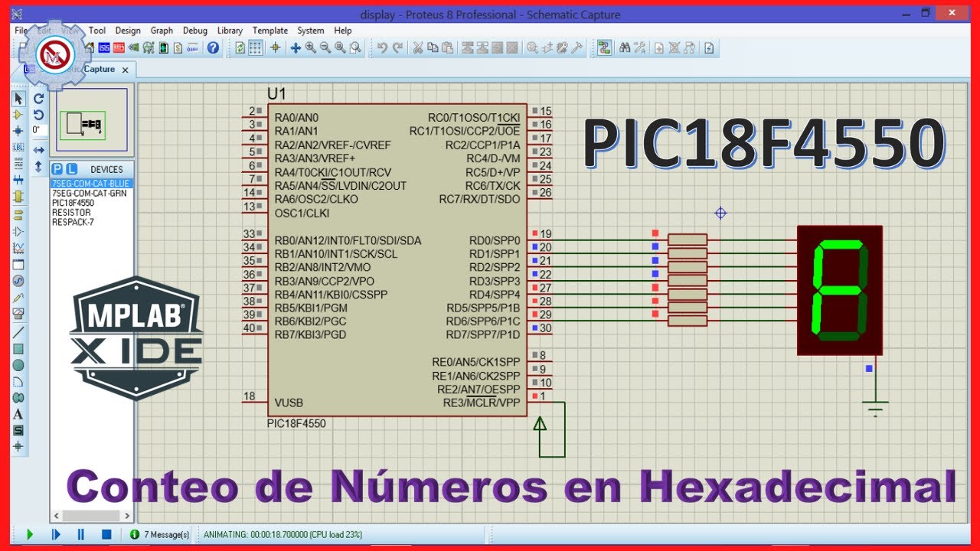Undo the last change
Screen dimensions: 980x551
coord(382,47)
